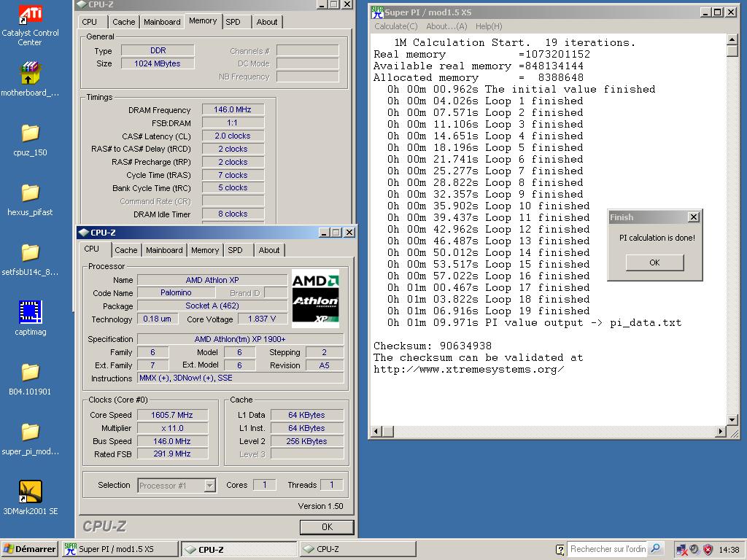Click the xtremesystems.org URL text
The width and height of the screenshot is (747, 560).
pos(469,370)
